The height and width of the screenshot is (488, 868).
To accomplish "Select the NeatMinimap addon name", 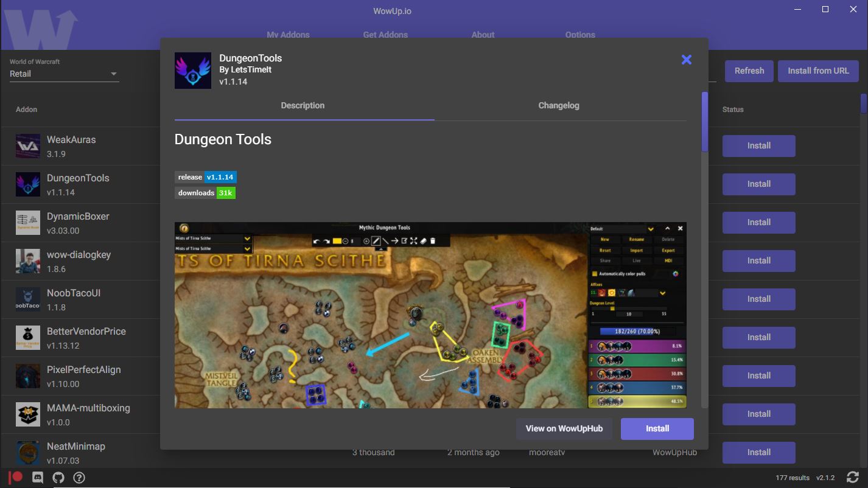I will pyautogui.click(x=76, y=446).
